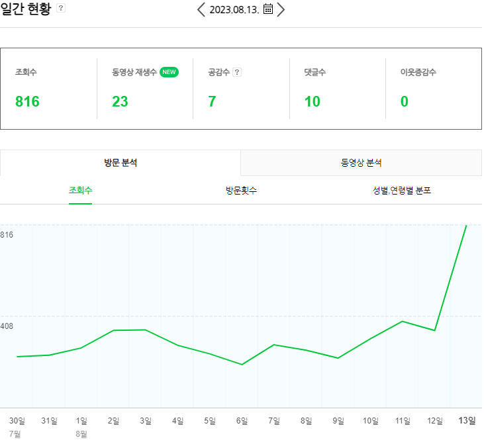Select the 공감수 summary card
This screenshot has height=448, width=484.
tap(242, 89)
